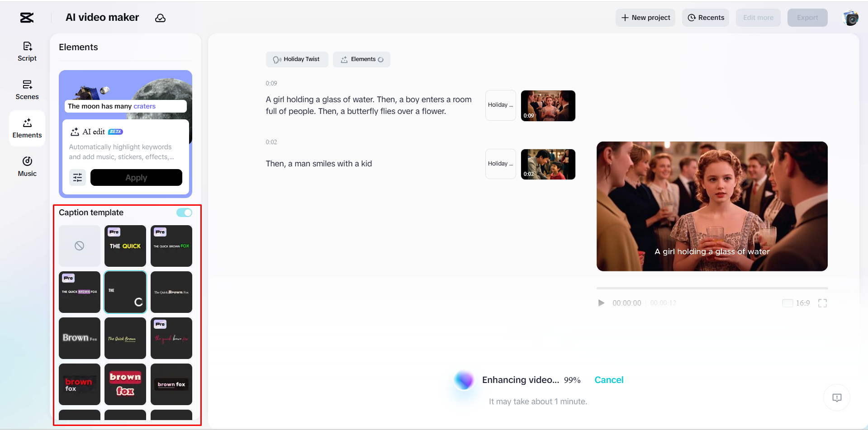Open the Holiday tag for the 0:02 scene
This screenshot has height=430, width=868.
(501, 164)
